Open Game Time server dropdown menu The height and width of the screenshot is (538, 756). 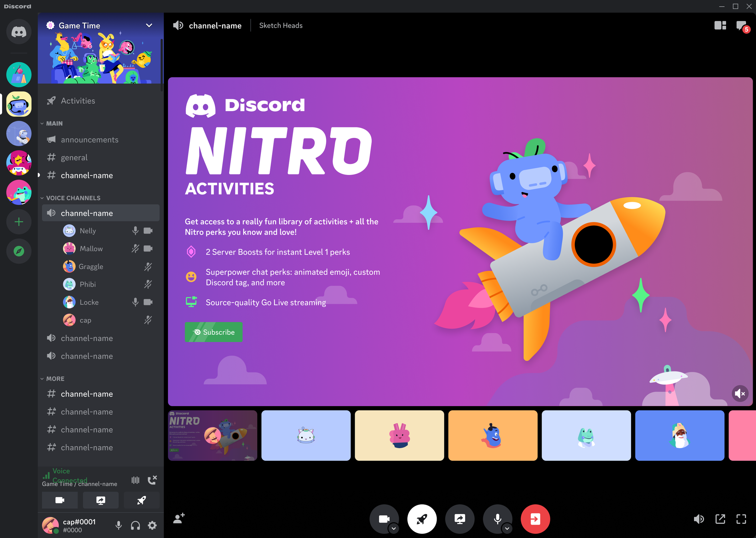coord(149,25)
